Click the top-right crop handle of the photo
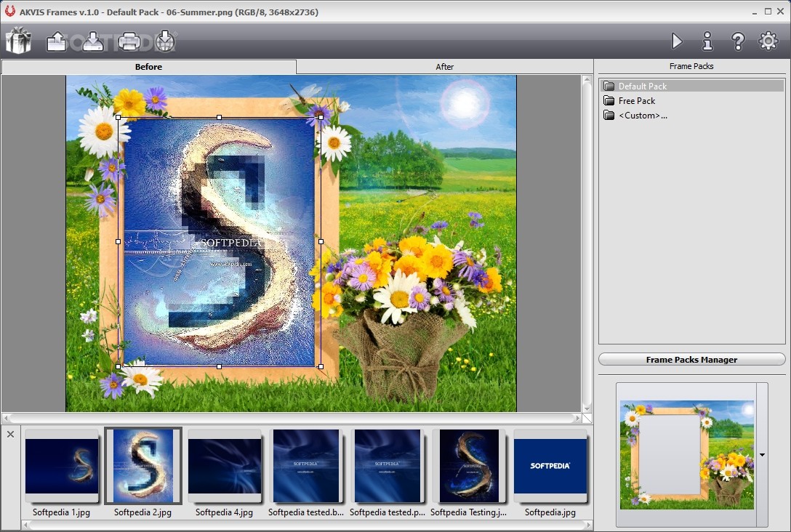Viewport: 791px width, 532px height. 321,117
